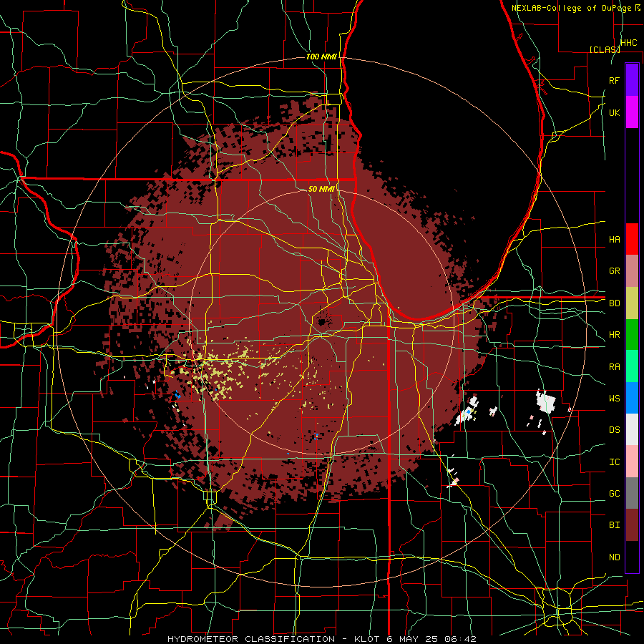Select the white DS legend swatch
The image size is (644, 644).
click(632, 429)
